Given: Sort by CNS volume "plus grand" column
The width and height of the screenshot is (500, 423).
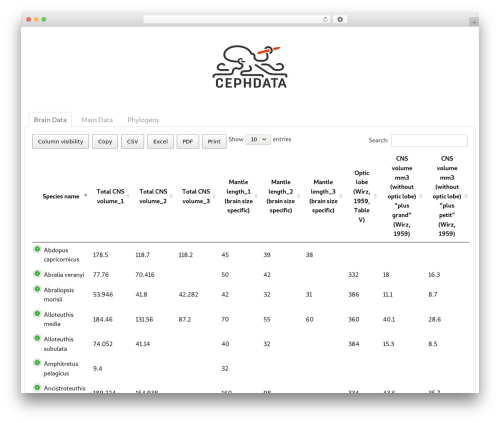Looking at the screenshot, I should tap(402, 196).
